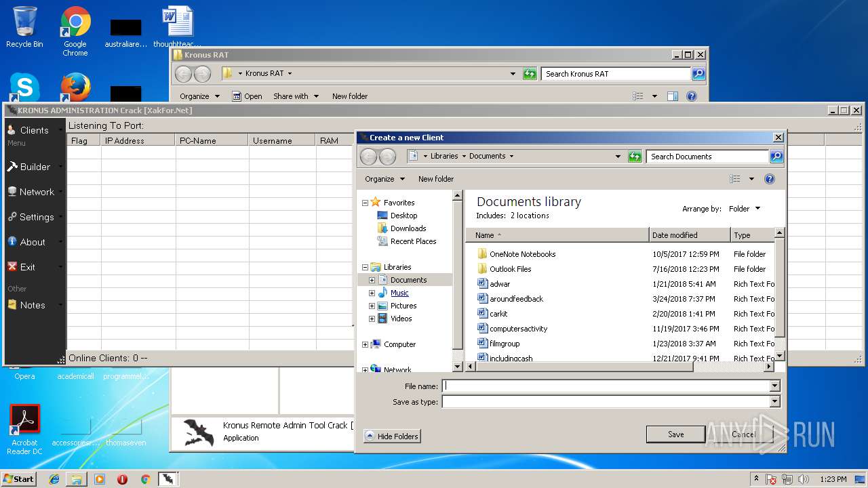868x488 pixels.
Task: Open the File name history dropdown arrow
Action: (x=775, y=386)
